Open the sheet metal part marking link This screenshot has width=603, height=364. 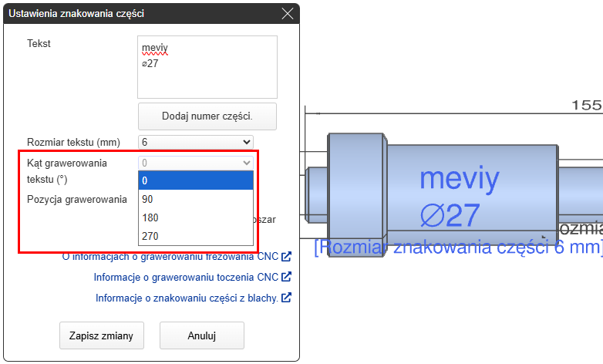186,298
